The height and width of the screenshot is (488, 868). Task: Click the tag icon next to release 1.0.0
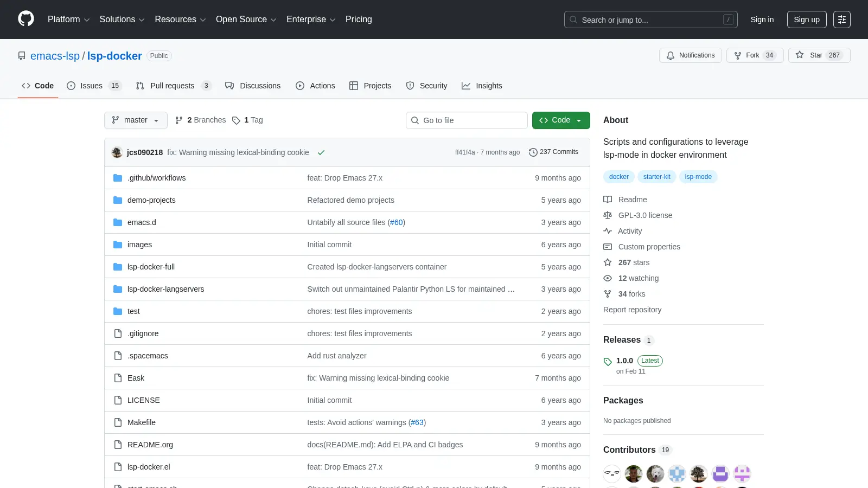click(608, 362)
